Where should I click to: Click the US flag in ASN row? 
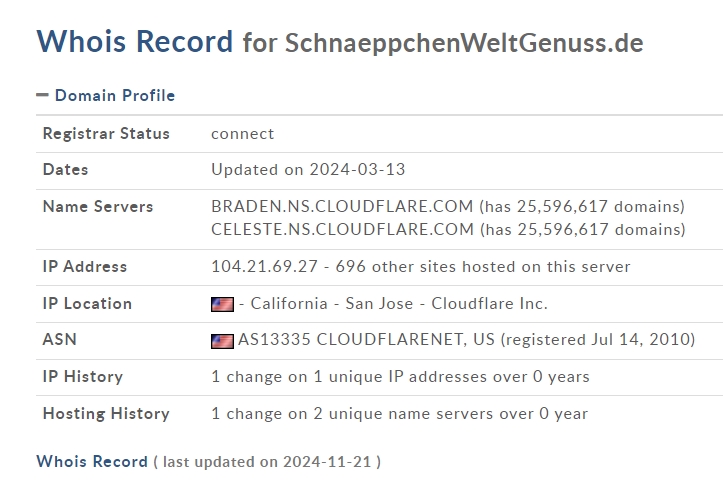click(x=222, y=341)
